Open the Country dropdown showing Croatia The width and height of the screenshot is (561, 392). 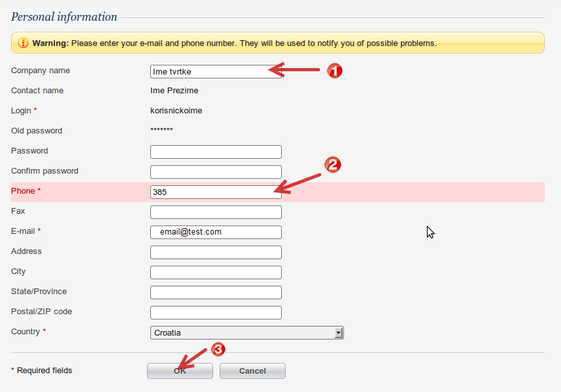coord(247,333)
